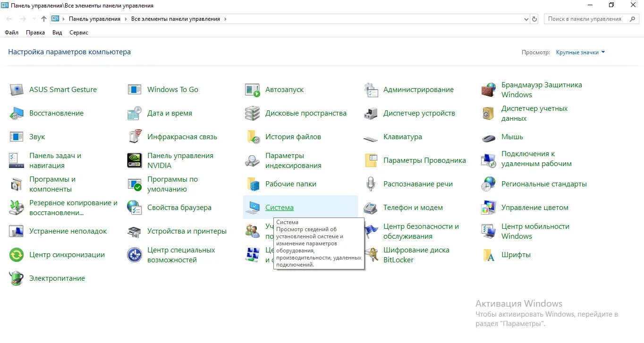Open the Программы по умолчанию icon
Screen dimensions: 644x343
pyautogui.click(x=135, y=184)
